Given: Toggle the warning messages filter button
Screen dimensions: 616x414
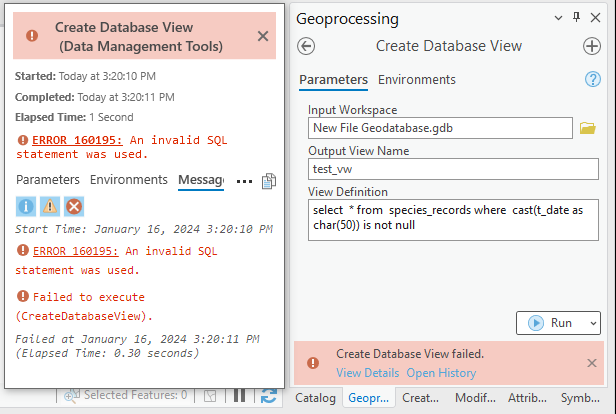Looking at the screenshot, I should (50, 206).
